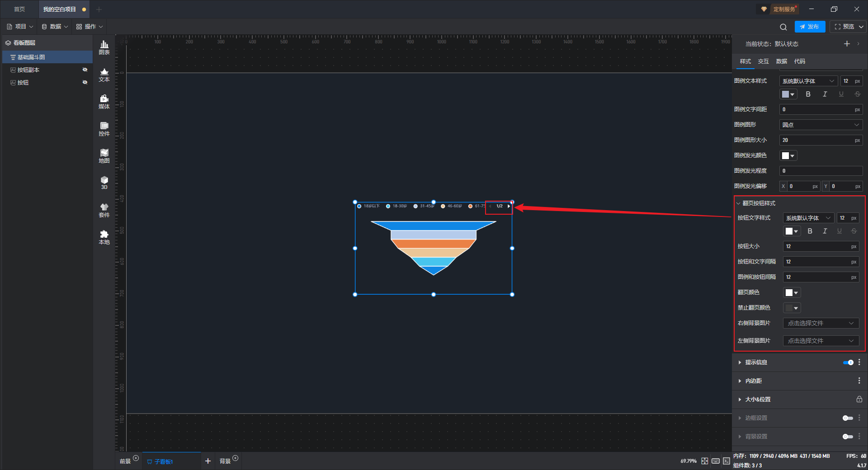Viewport: 868px width, 470px height.
Task: Enable the 边框设置 switch
Action: pyautogui.click(x=848, y=418)
